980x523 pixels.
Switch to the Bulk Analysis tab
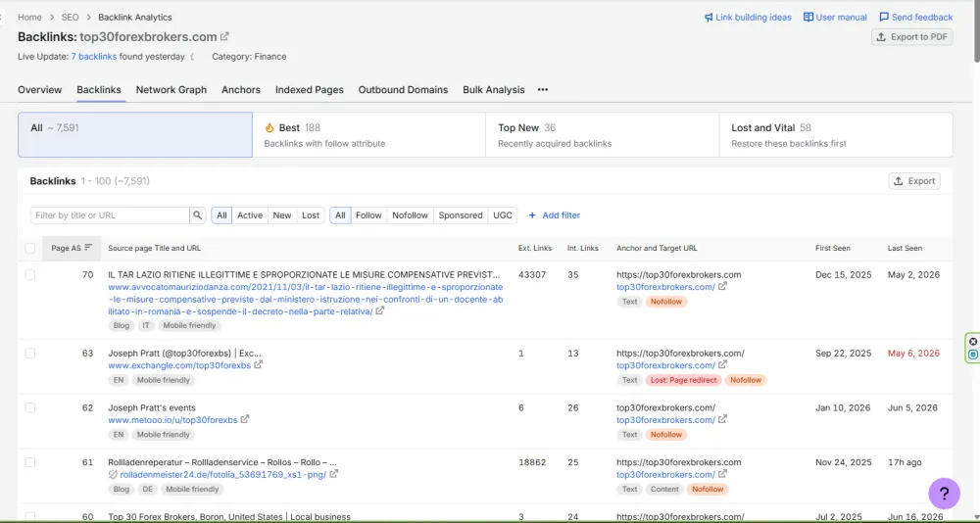pyautogui.click(x=494, y=89)
